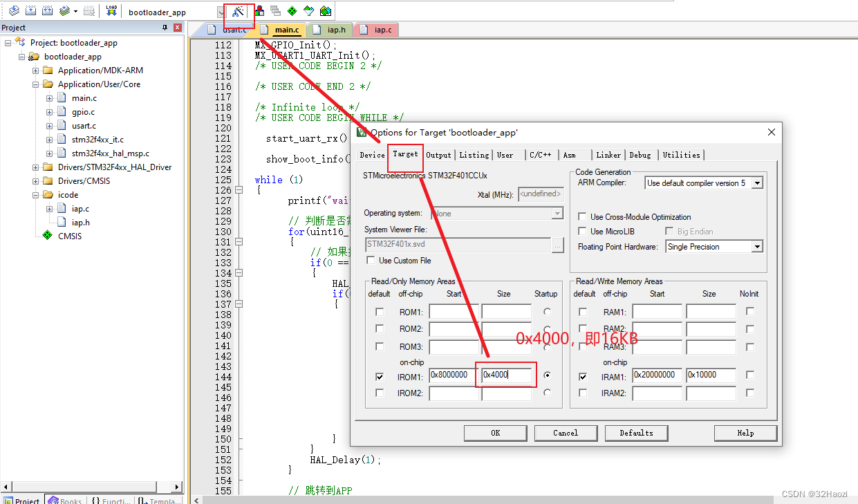Click the OK button in options dialog
This screenshot has width=858, height=504.
point(495,433)
